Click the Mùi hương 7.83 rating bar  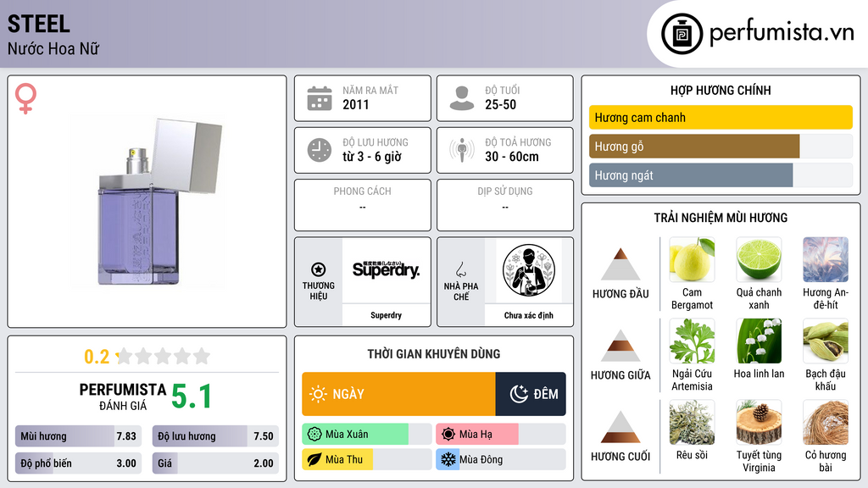click(79, 436)
